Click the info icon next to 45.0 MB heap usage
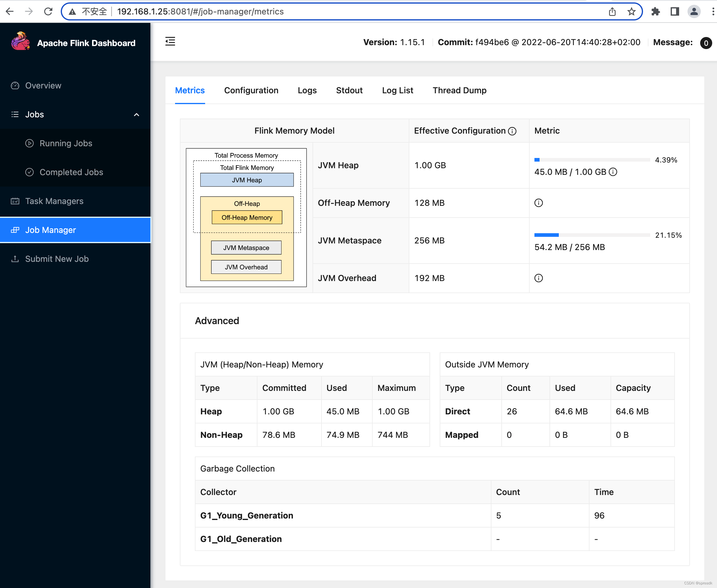This screenshot has width=717, height=588. [x=613, y=172]
